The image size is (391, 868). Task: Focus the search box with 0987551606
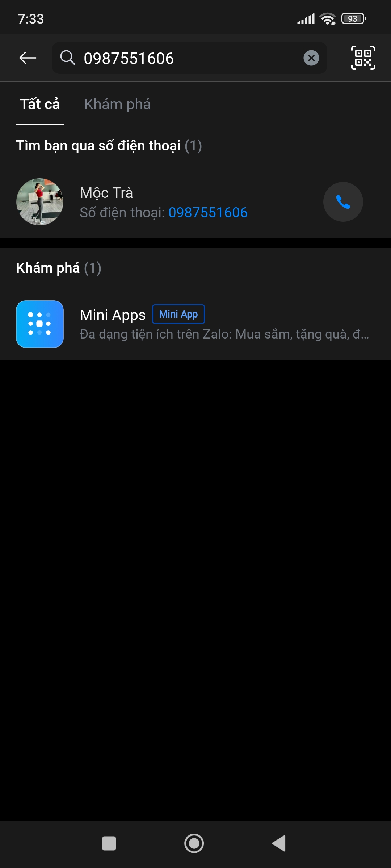tap(189, 58)
